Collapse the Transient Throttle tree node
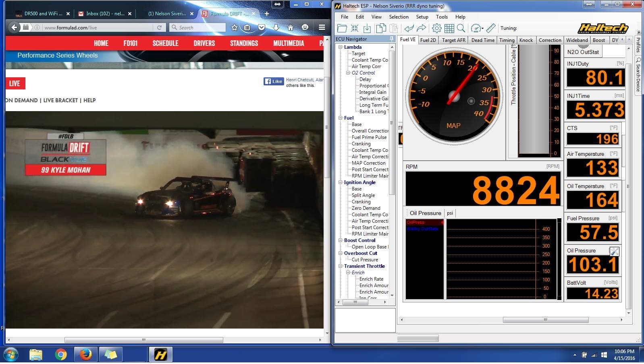 [x=341, y=266]
